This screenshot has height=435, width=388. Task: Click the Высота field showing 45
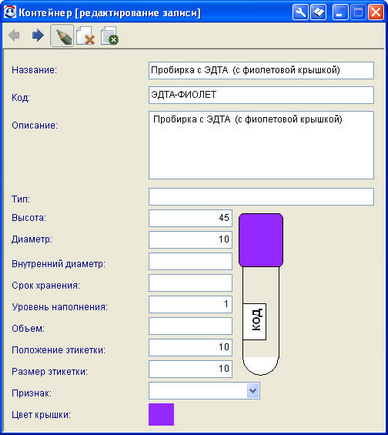[190, 218]
